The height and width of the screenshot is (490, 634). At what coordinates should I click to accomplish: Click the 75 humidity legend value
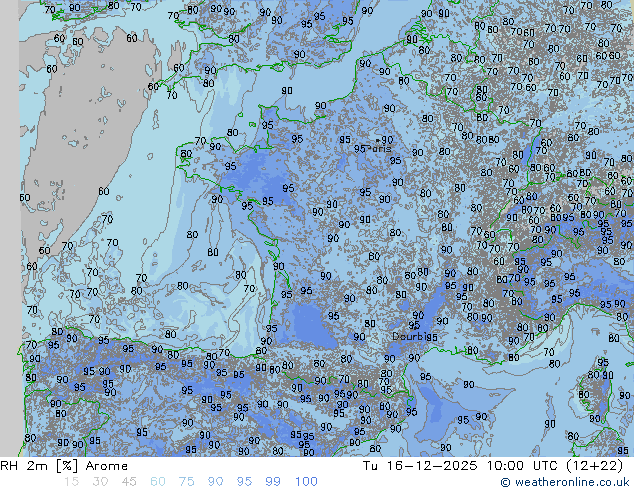point(187,482)
